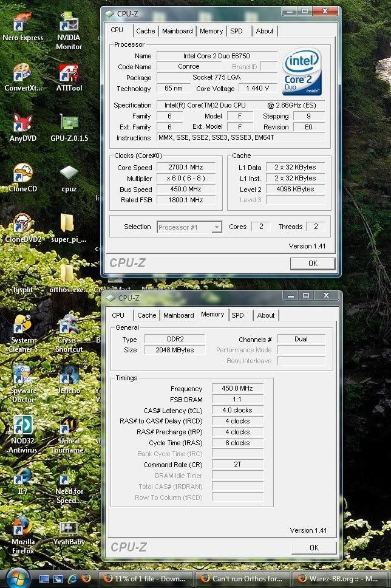Launch Spyware Doctor from desktop
The image size is (391, 588).
23,383
